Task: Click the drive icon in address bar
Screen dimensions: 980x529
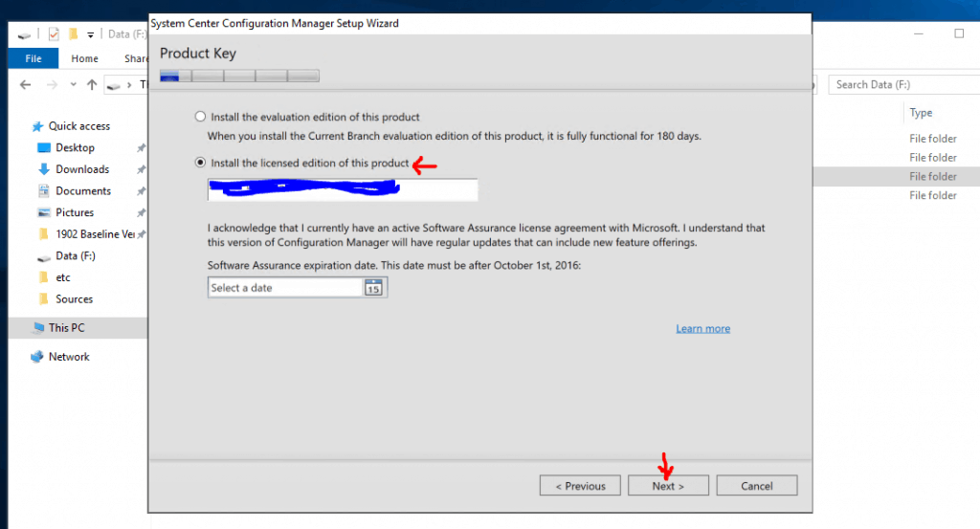Action: pyautogui.click(x=113, y=85)
